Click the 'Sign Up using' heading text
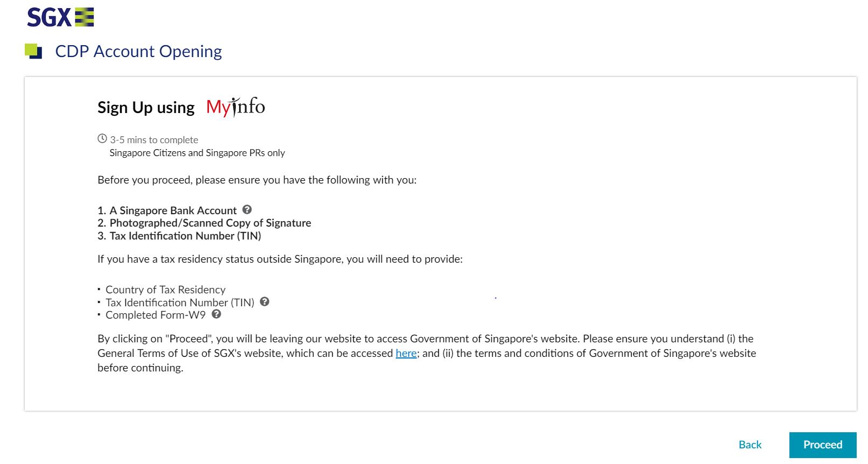 146,107
